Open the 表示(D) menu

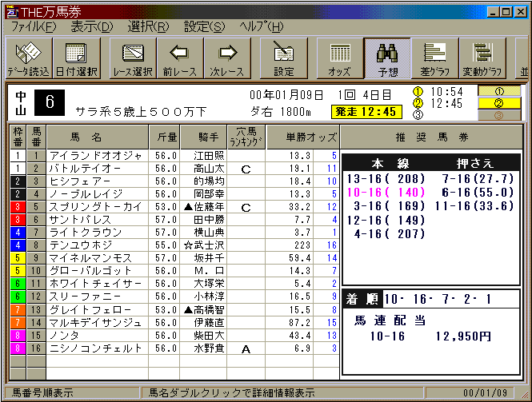(x=91, y=26)
